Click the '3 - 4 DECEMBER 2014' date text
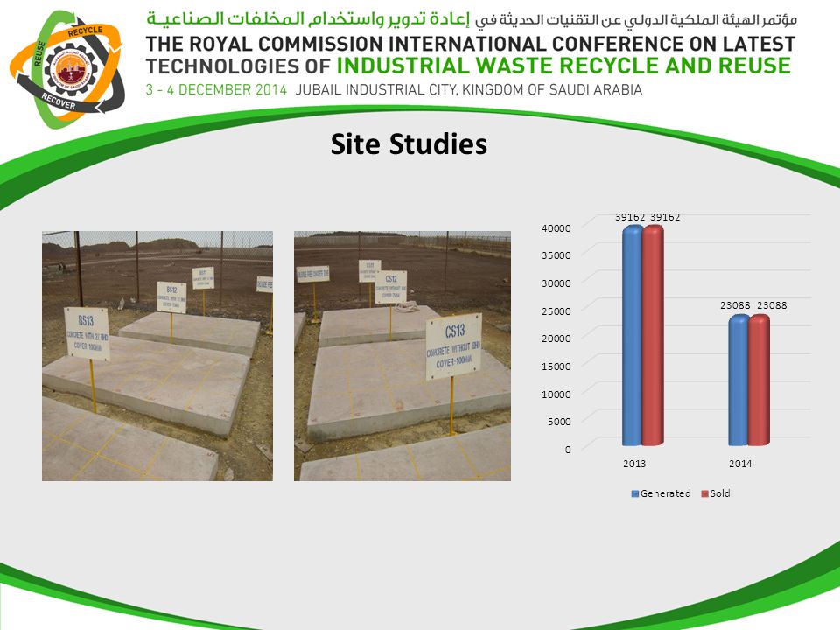 click(216, 89)
